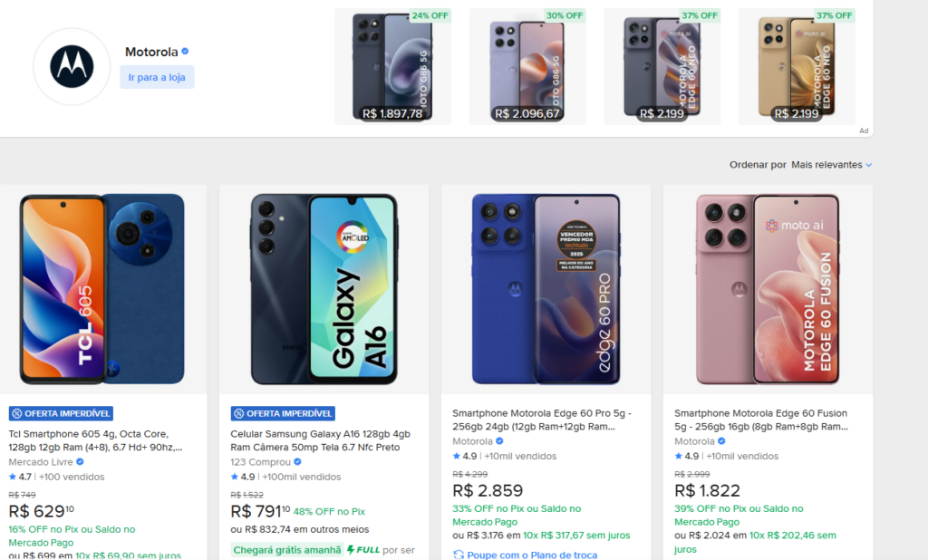Click Mercado Livre verified seller badge
This screenshot has width=928, height=560.
pos(80,462)
